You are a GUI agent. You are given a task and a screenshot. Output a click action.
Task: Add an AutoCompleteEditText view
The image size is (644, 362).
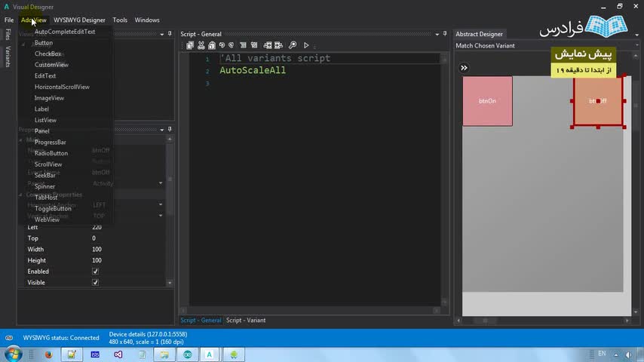tap(65, 32)
